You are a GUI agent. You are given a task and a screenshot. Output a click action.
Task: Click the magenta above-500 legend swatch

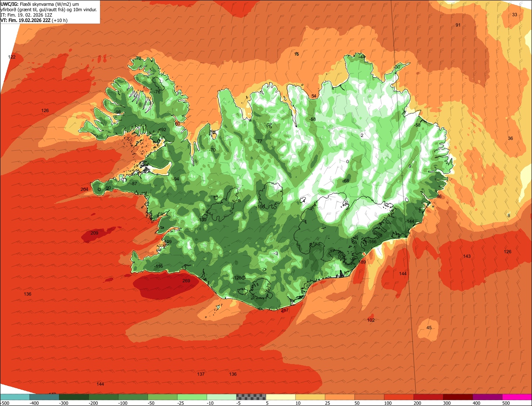[x=517, y=397]
